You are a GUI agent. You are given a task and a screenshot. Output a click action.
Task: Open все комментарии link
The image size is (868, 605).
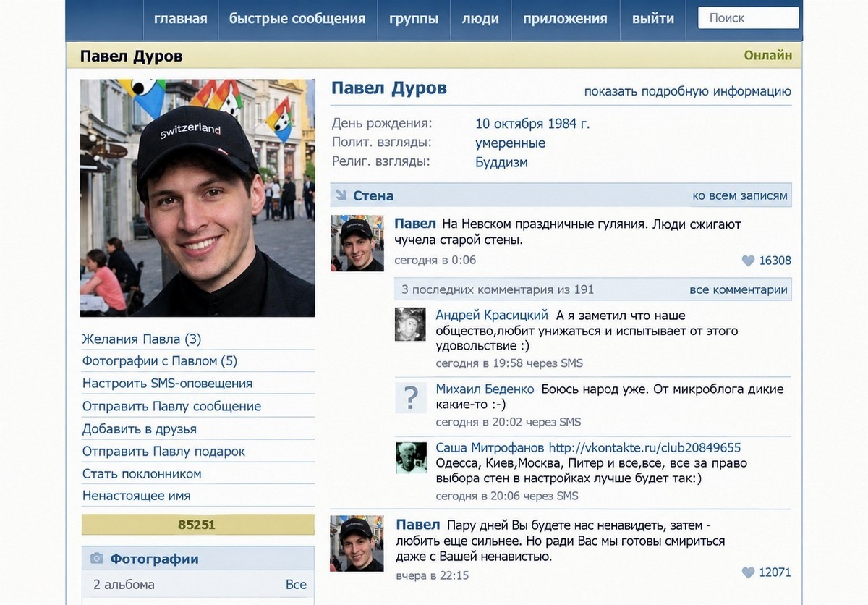[x=739, y=289]
